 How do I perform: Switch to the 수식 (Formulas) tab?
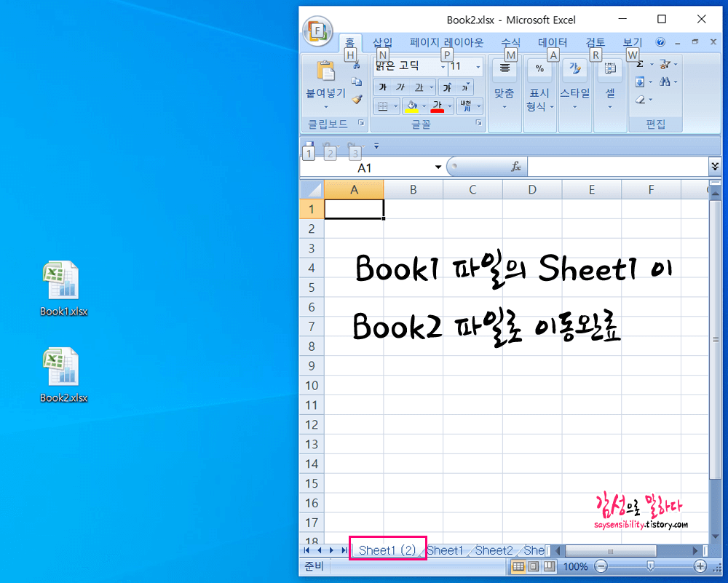(511, 43)
